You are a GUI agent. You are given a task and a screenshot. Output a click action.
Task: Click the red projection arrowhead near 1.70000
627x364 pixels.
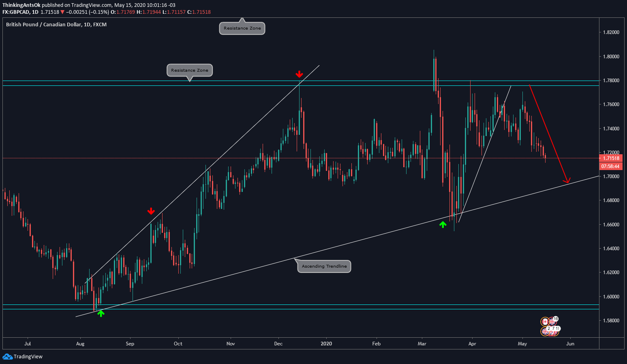coord(567,181)
